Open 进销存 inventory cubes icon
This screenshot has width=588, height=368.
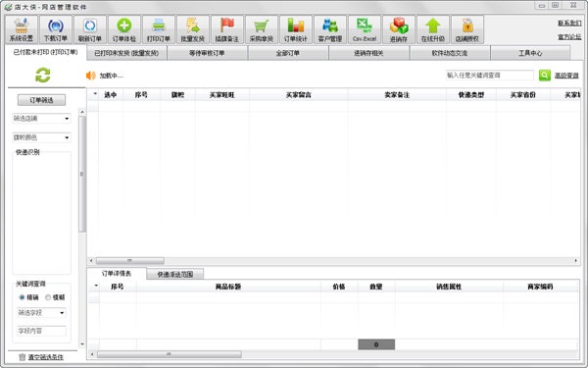399,29
